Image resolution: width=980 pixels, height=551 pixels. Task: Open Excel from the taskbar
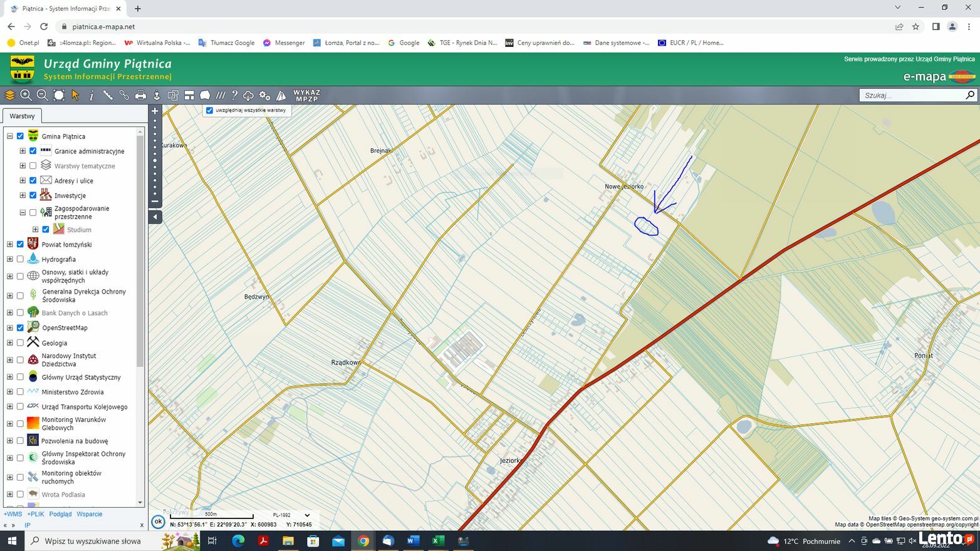tap(438, 540)
